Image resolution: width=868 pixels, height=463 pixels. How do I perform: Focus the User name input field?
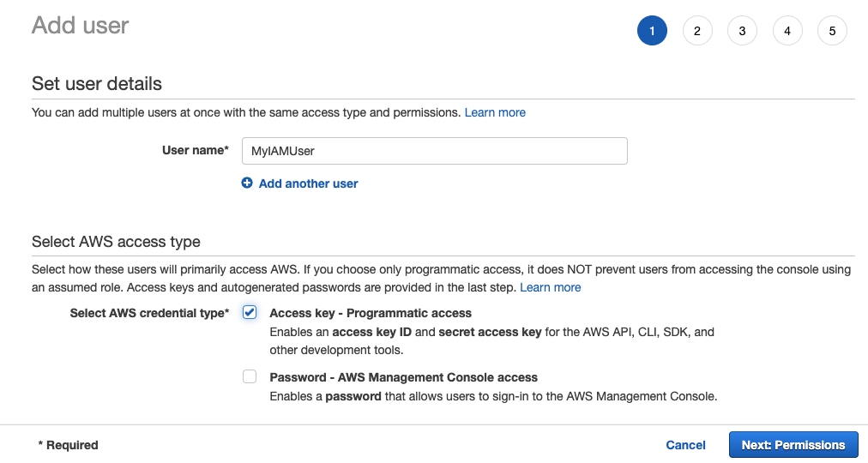(434, 151)
